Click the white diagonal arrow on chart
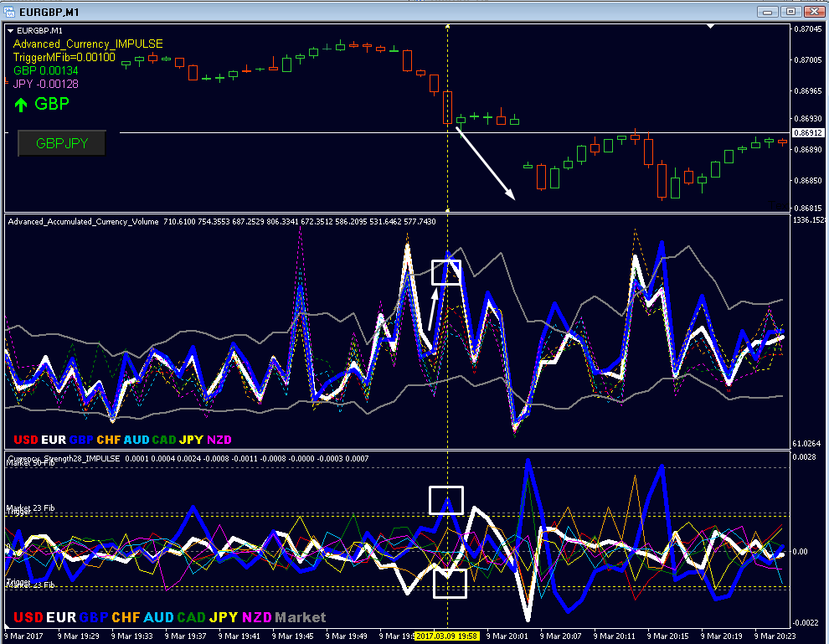Viewport: 829px width, 644px height. [x=486, y=163]
